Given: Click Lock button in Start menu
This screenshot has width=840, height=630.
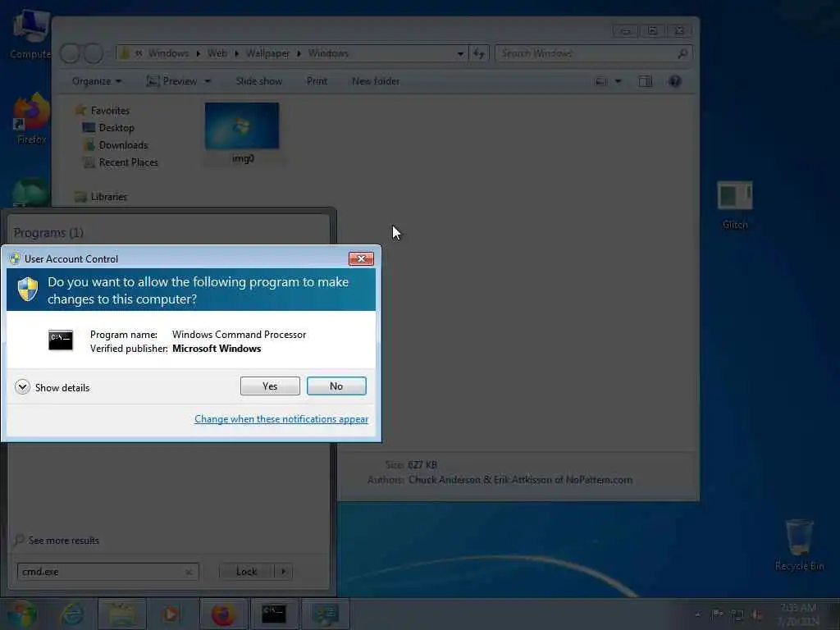Looking at the screenshot, I should (x=246, y=572).
